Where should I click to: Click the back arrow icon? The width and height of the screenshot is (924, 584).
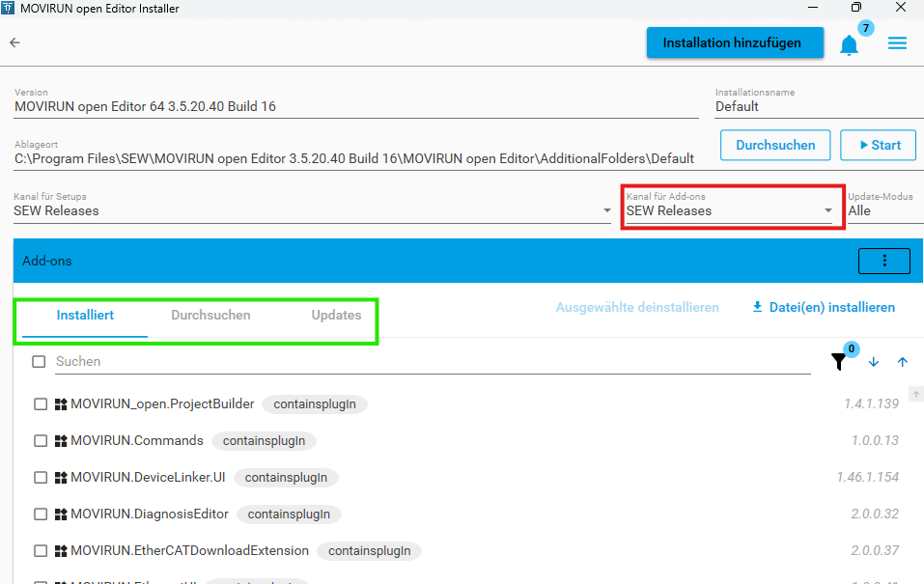(x=14, y=42)
